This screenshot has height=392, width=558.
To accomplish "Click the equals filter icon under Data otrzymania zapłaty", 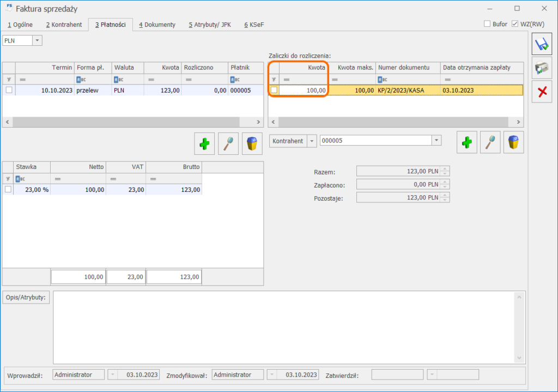I will click(x=448, y=80).
